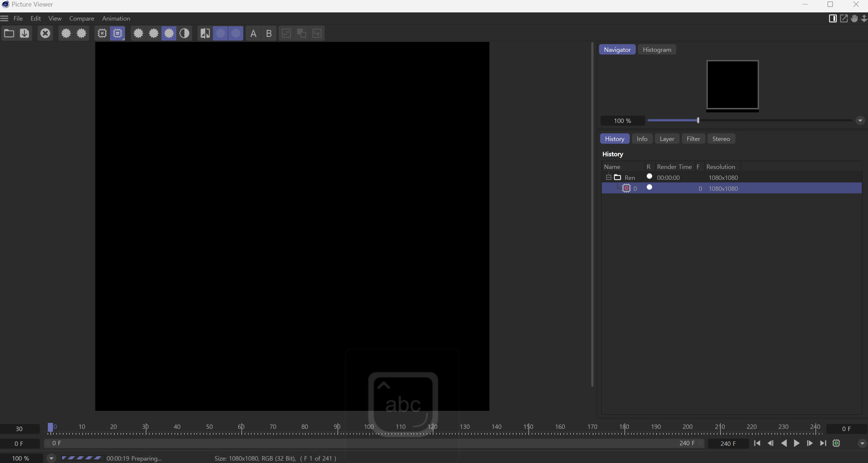Open an image with the folder icon
The height and width of the screenshot is (463, 868).
9,34
